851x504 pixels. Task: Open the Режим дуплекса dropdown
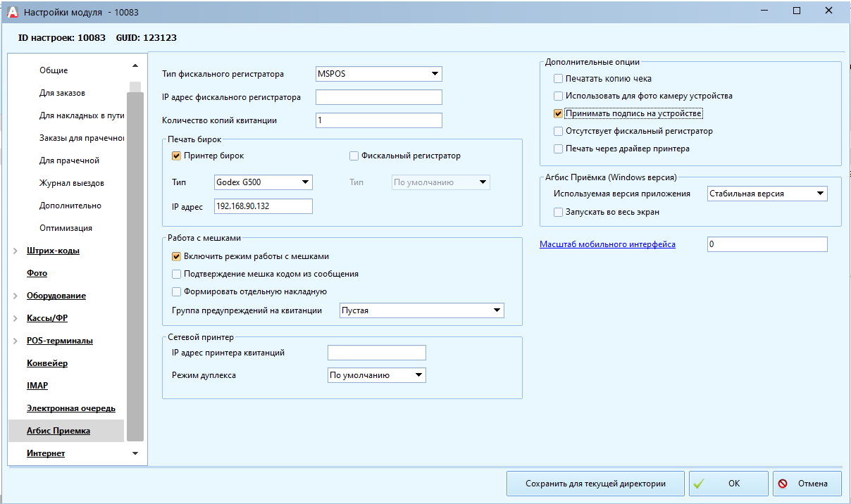coord(377,375)
